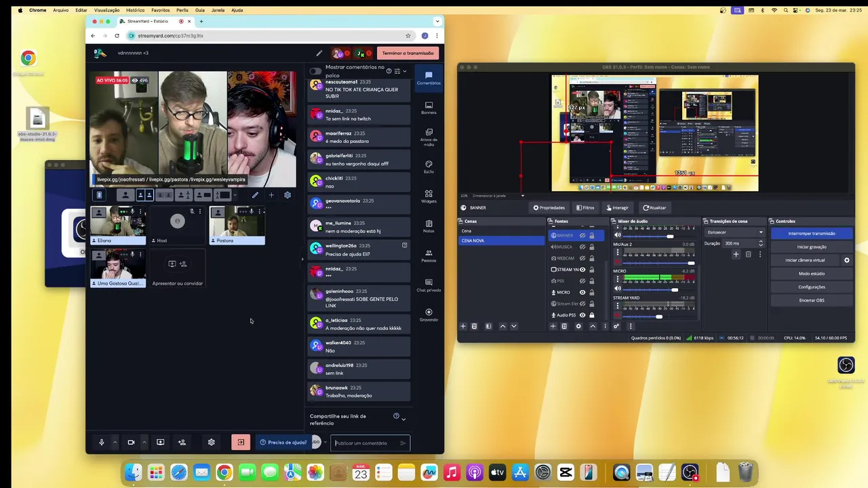
Task: Toggle Mostrar comentários no palco switch
Action: (315, 71)
